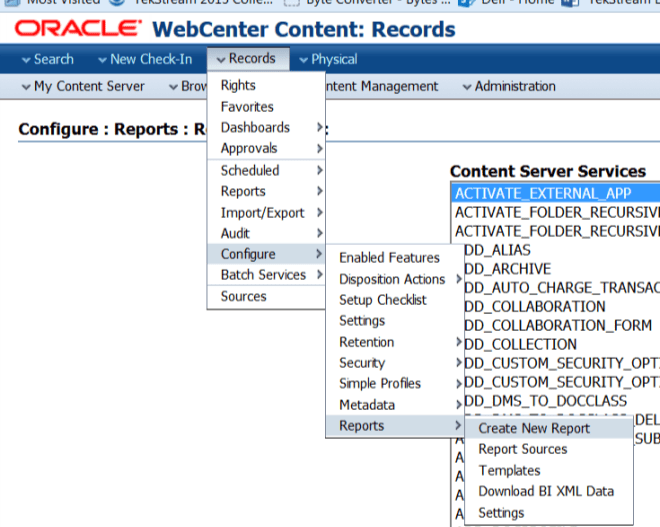Expand the Security submenu
This screenshot has height=527, width=660.
pos(395,363)
